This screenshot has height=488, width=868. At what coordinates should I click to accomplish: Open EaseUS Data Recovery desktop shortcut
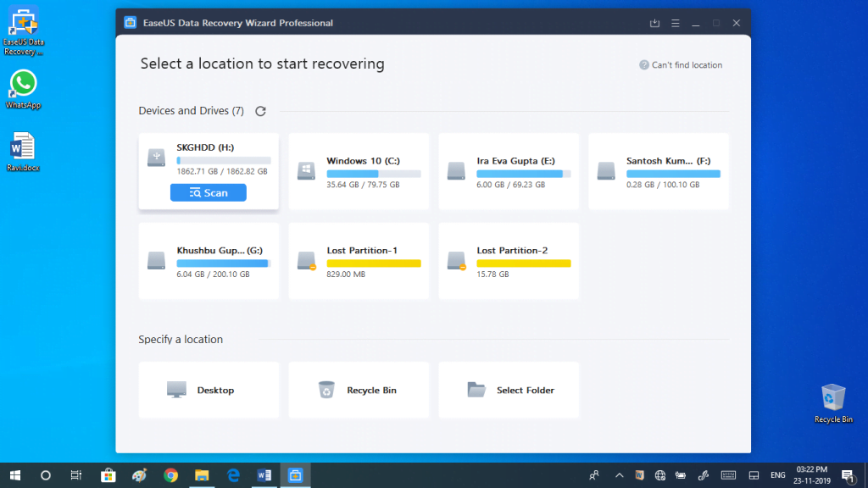(23, 32)
